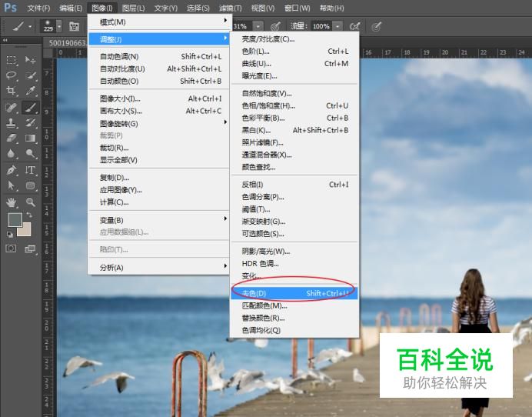
Task: Select the Pen tool
Action: [12, 170]
